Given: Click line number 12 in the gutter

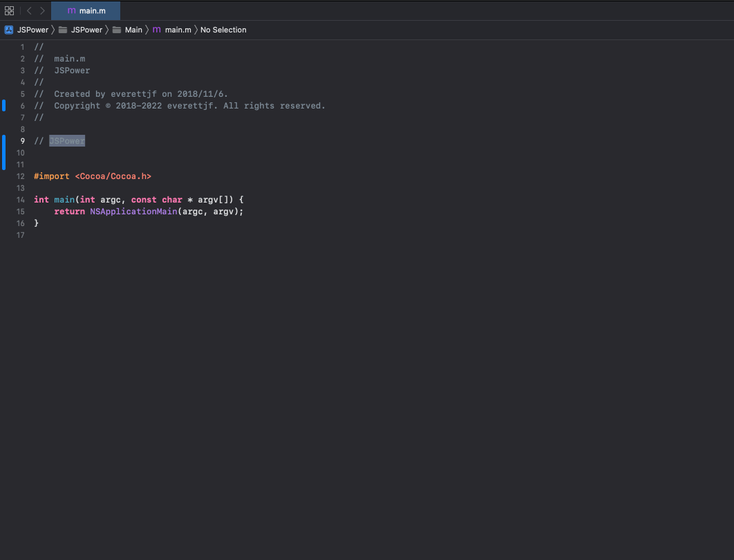Looking at the screenshot, I should 20,176.
